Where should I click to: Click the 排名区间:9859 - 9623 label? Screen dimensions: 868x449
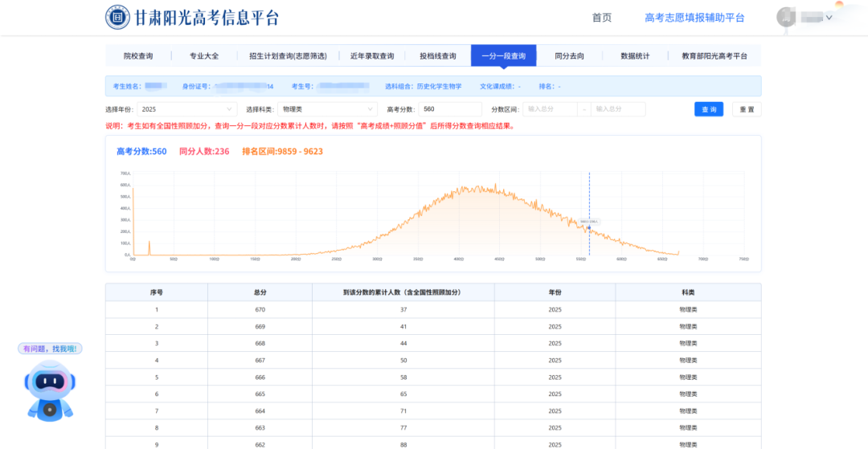(x=282, y=152)
